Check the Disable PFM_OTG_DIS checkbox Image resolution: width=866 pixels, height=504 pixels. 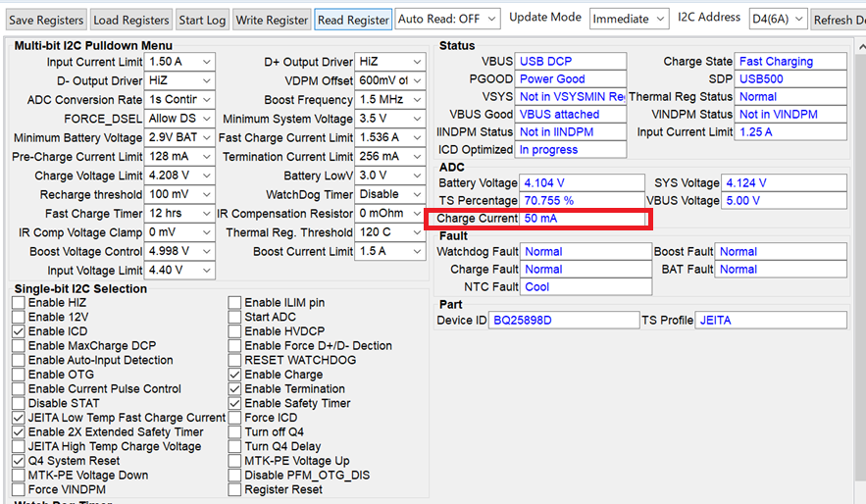[234, 475]
